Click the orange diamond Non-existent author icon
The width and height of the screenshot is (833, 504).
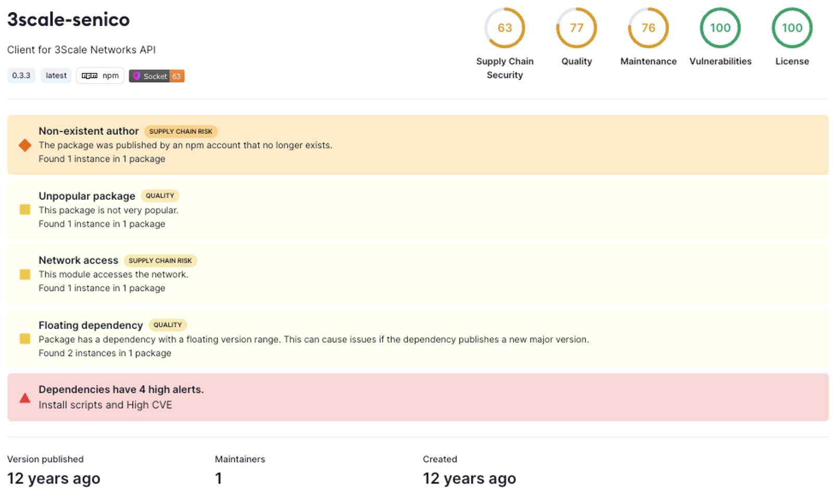[x=24, y=145]
